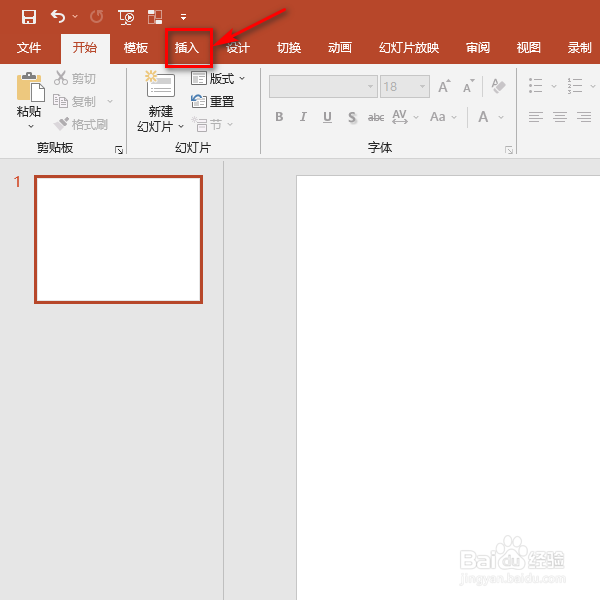Screen dimensions: 600x600
Task: Toggle italic formatting I
Action: click(303, 117)
